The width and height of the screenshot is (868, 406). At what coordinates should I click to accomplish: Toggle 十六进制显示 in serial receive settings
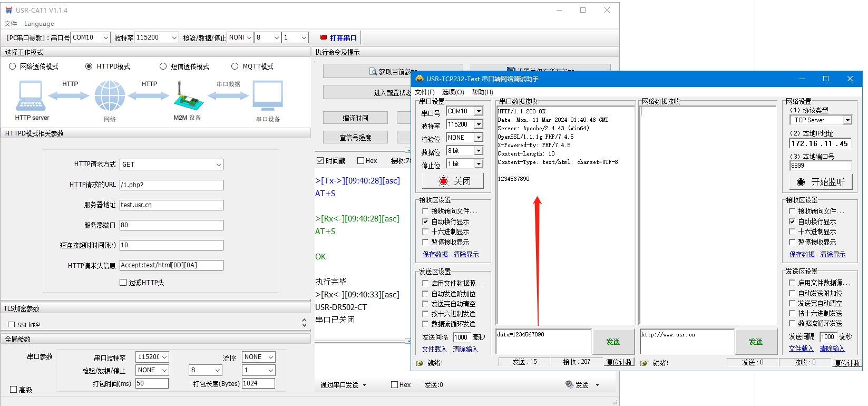point(425,232)
